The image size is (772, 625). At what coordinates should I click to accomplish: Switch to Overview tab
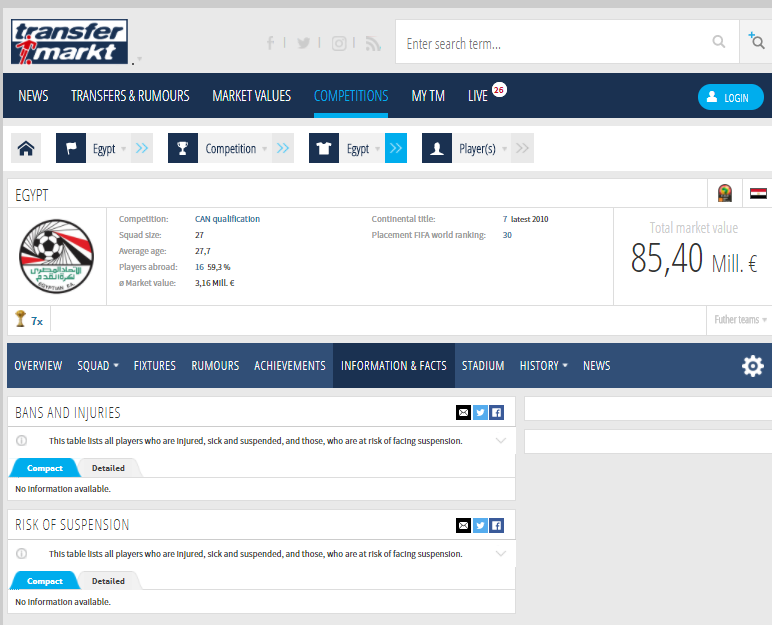click(x=38, y=365)
